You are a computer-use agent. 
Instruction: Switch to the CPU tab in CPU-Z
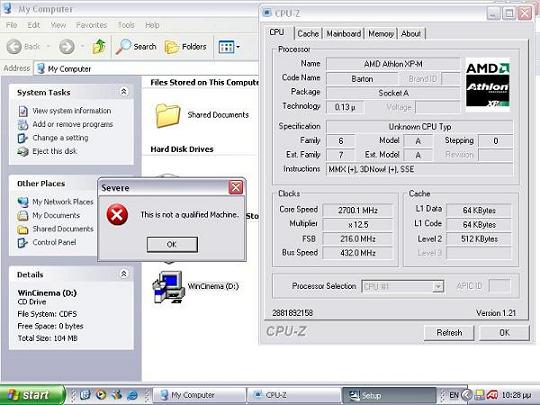pos(277,32)
